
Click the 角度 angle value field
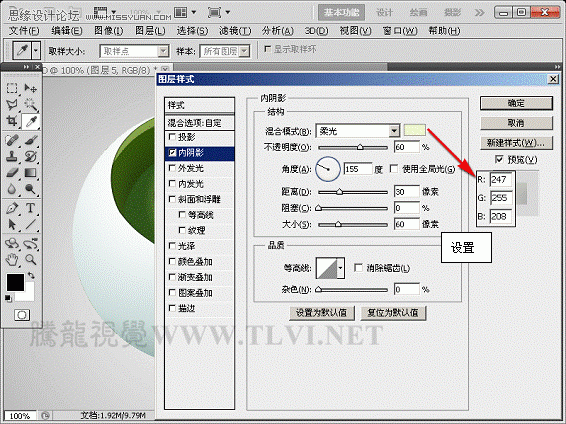click(357, 169)
